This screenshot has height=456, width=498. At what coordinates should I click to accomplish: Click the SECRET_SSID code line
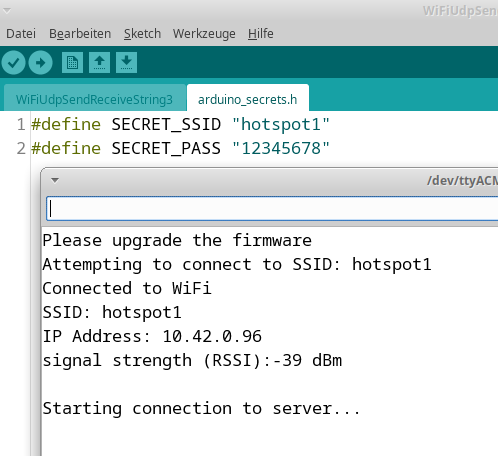180,124
